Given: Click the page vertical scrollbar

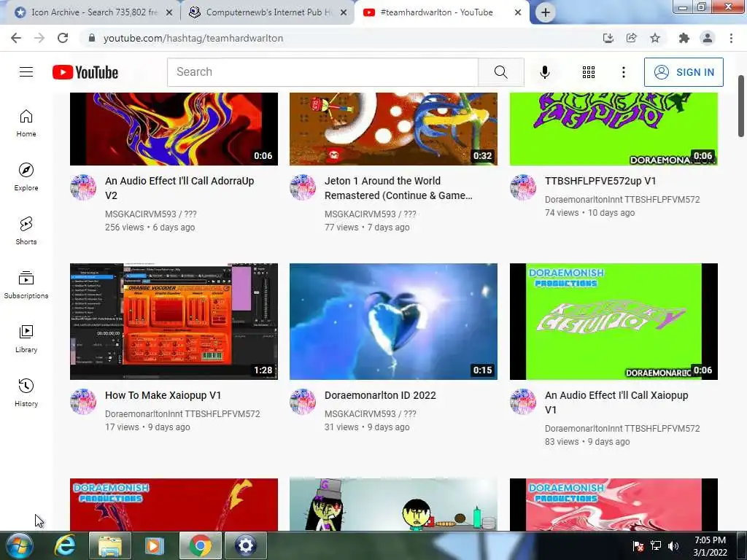Looking at the screenshot, I should pos(741,106).
